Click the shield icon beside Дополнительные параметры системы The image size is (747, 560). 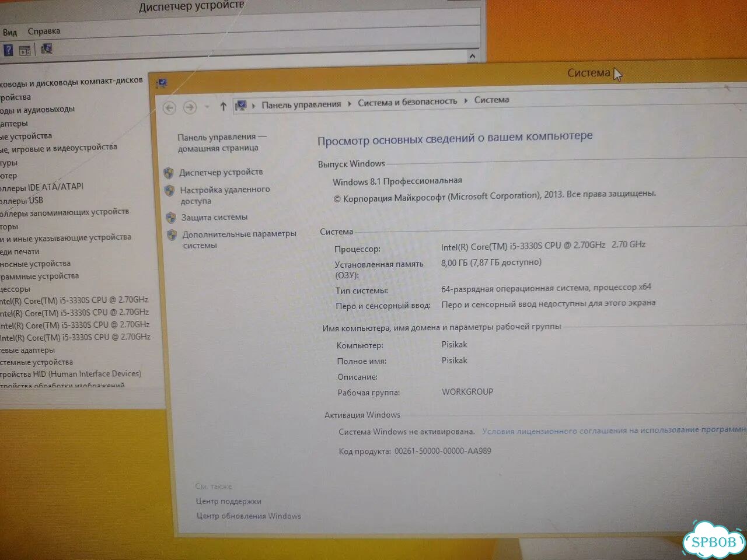(172, 235)
